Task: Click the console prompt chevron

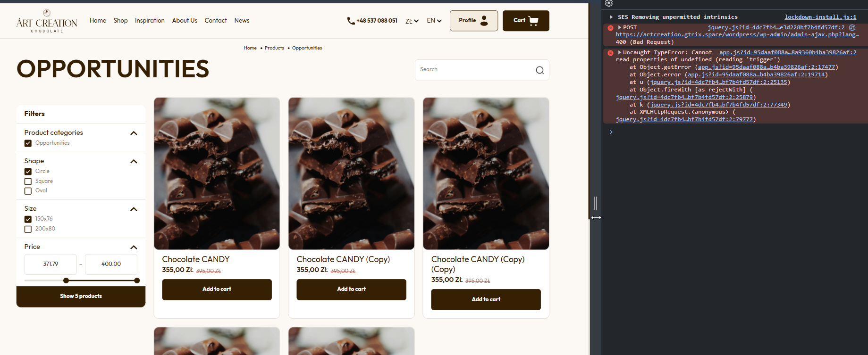Action: coord(611,132)
